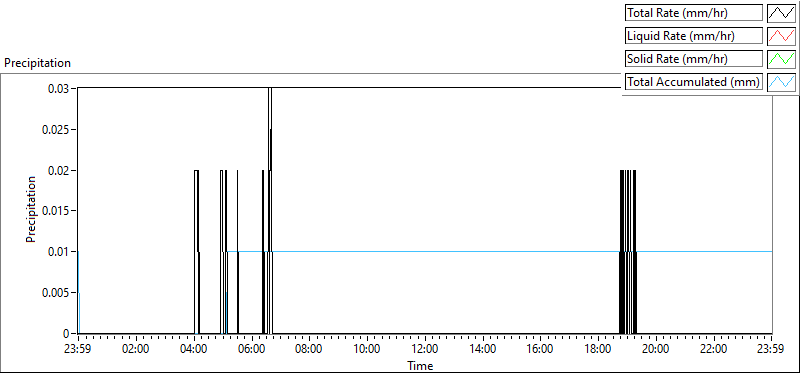Open the green Solid Rate plot style icon
The height and width of the screenshot is (373, 800).
[782, 59]
